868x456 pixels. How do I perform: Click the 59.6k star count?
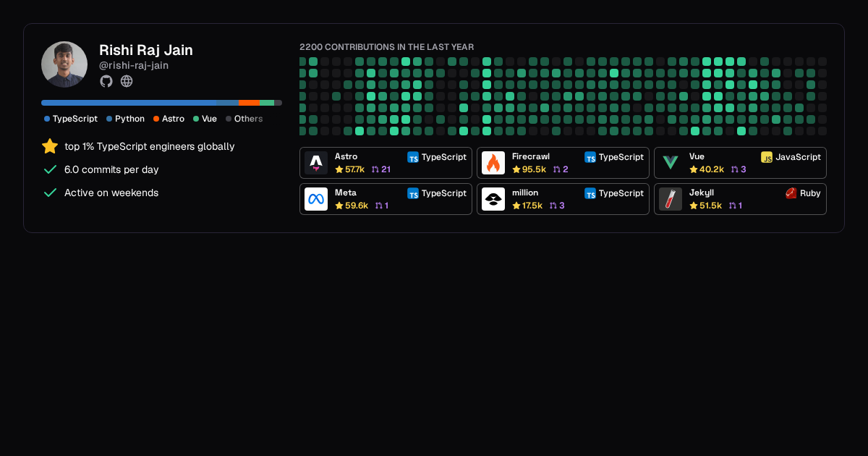(x=357, y=206)
